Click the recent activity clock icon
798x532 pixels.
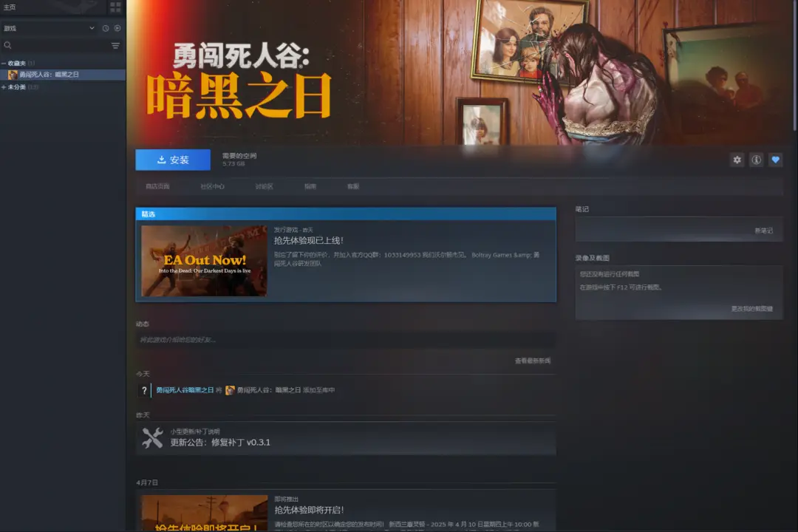(x=106, y=29)
